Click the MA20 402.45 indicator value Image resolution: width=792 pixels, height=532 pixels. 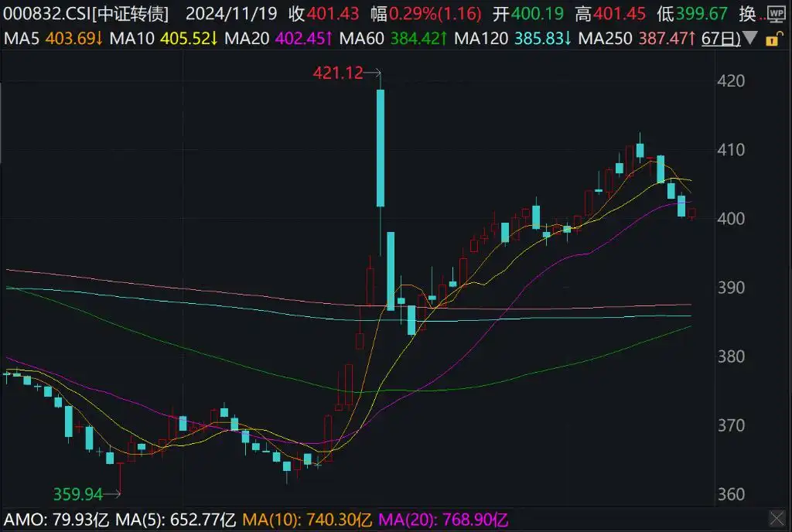(278, 38)
